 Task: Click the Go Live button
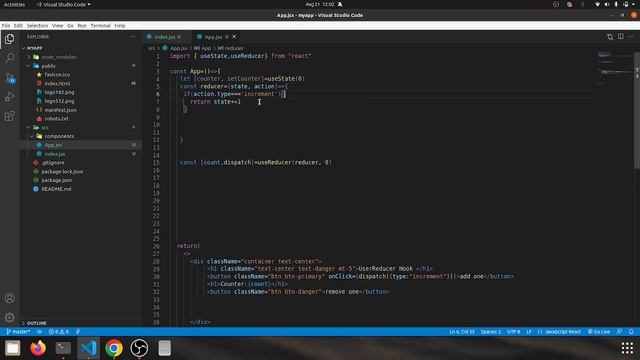point(598,331)
